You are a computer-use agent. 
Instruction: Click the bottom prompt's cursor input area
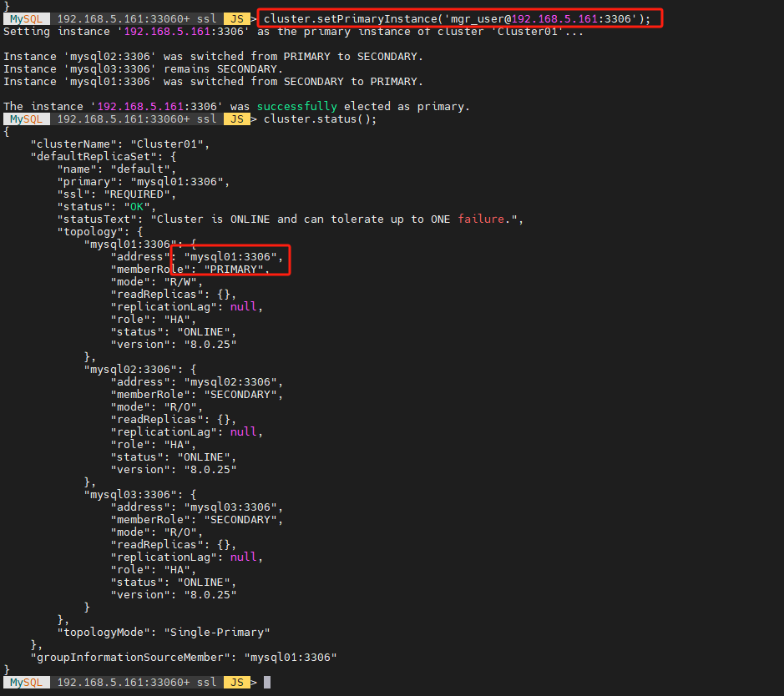(x=267, y=682)
